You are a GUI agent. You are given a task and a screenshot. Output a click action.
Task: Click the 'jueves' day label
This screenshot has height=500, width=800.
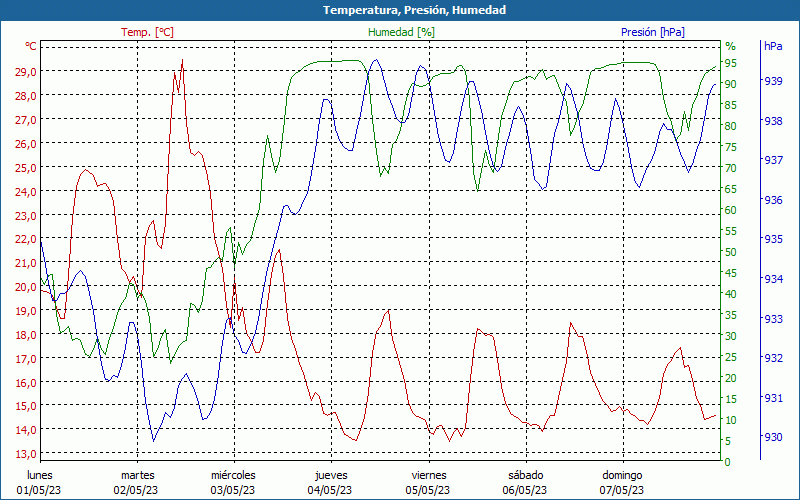point(331,475)
